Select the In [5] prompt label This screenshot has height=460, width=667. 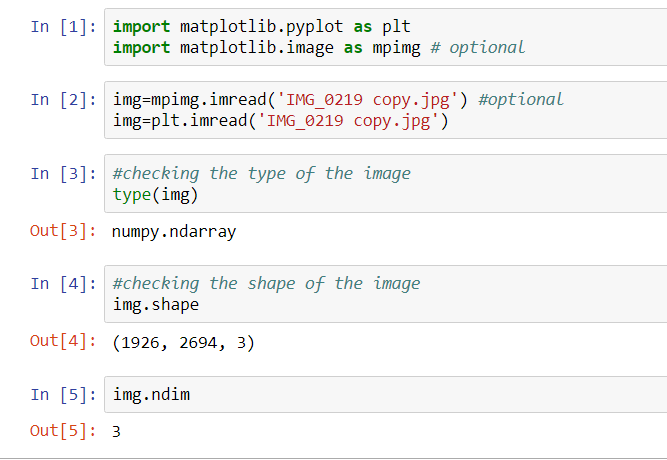click(63, 395)
